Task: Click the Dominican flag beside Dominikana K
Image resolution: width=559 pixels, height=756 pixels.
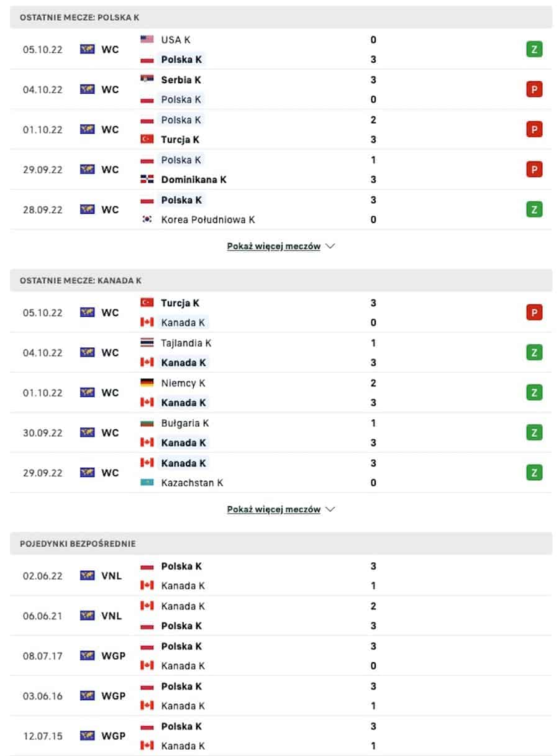Action: 147,180
